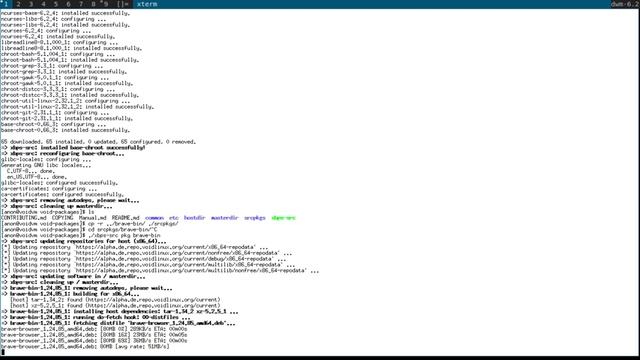This screenshot has width=640, height=360.
Task: Switch to dwm tag 6
Action: [69, 4]
